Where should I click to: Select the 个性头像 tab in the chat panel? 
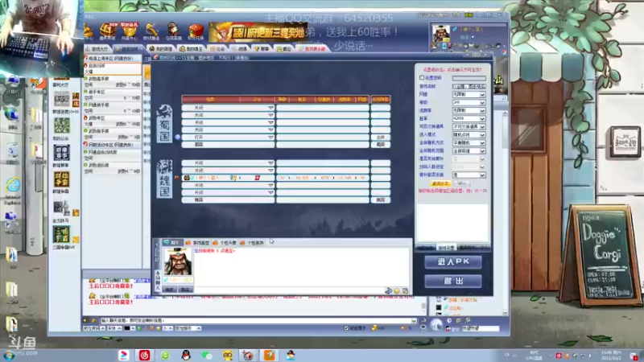(225, 243)
